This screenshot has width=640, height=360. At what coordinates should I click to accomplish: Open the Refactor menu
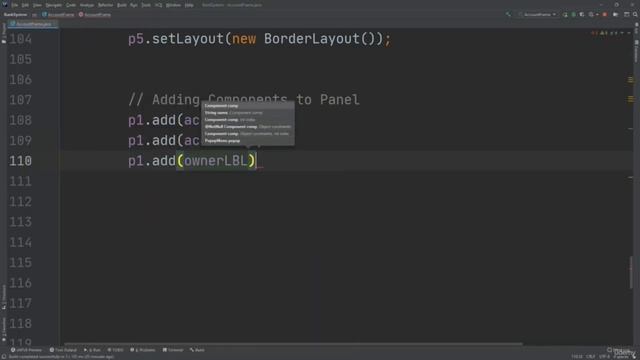coord(105,5)
